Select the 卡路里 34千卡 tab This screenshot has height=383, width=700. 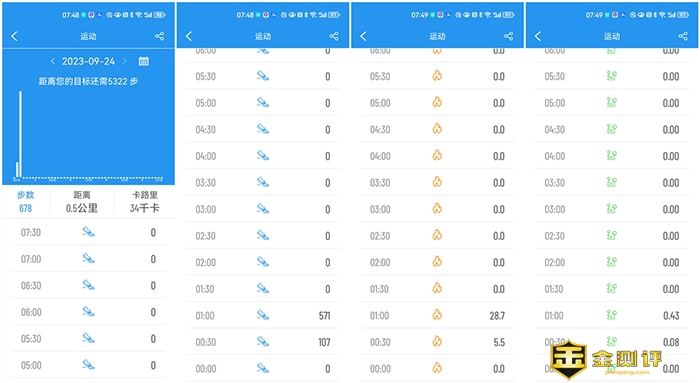[x=145, y=202]
